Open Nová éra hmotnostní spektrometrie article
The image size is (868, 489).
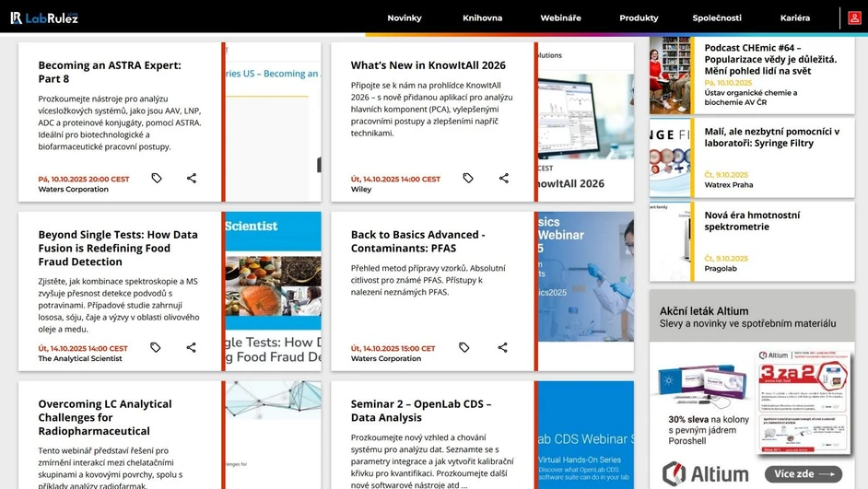[x=752, y=221]
